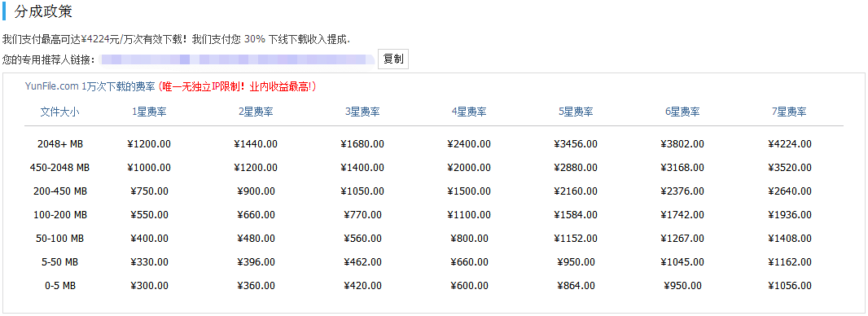Click the 100-200 MB row label

59,215
